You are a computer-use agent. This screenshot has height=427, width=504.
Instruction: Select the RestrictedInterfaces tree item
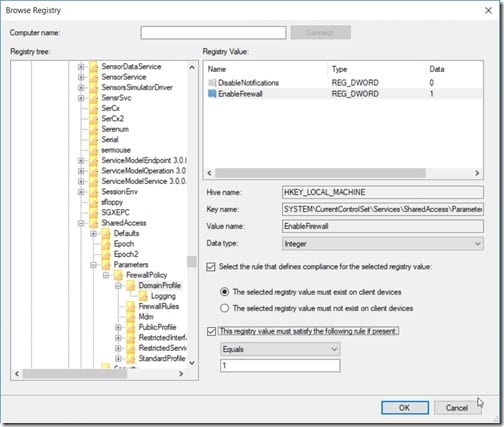(162, 338)
